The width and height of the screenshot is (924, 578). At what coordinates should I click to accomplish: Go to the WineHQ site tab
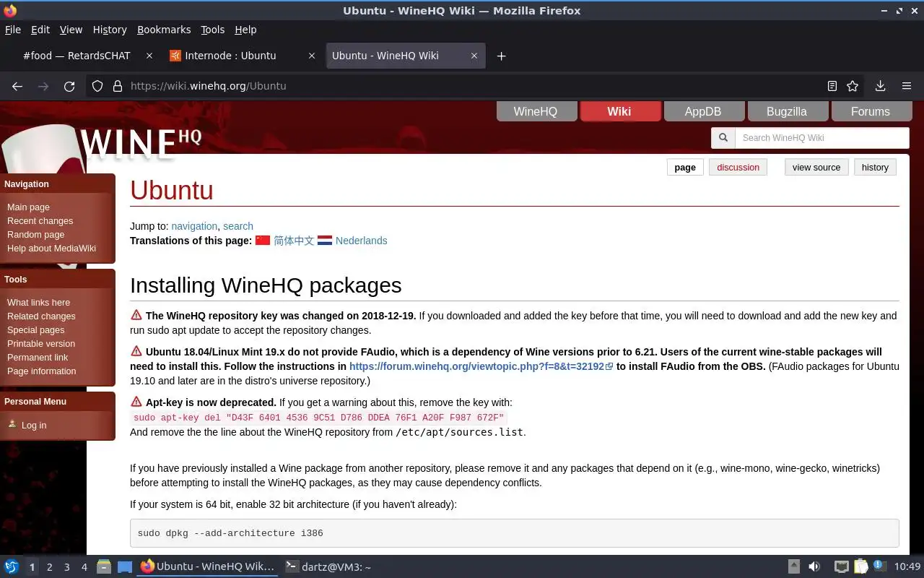point(536,111)
